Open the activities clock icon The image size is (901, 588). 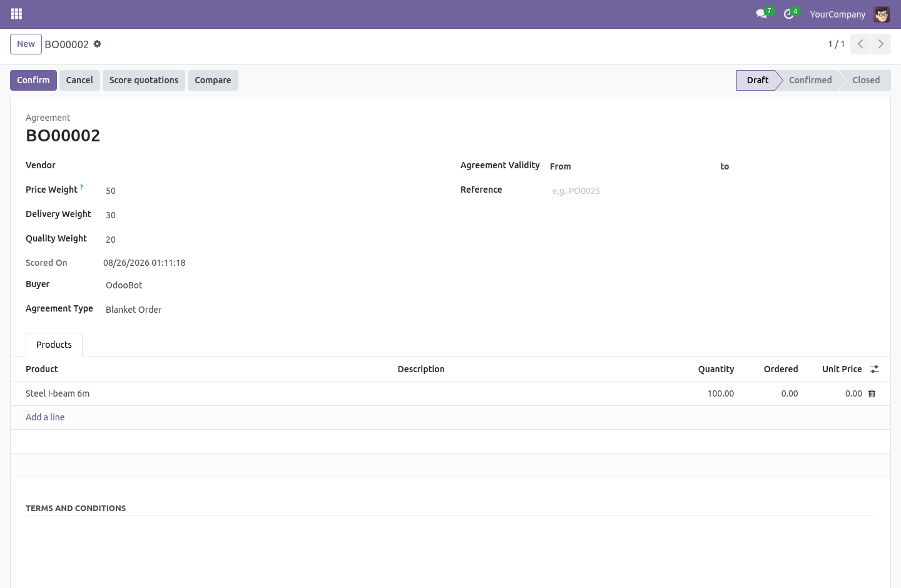pos(788,14)
